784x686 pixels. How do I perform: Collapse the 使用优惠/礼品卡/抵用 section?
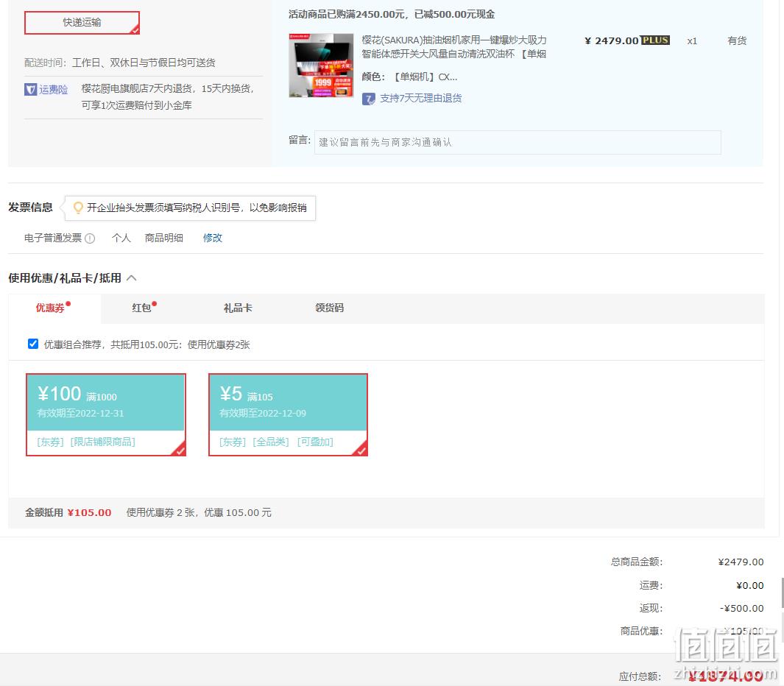[132, 278]
